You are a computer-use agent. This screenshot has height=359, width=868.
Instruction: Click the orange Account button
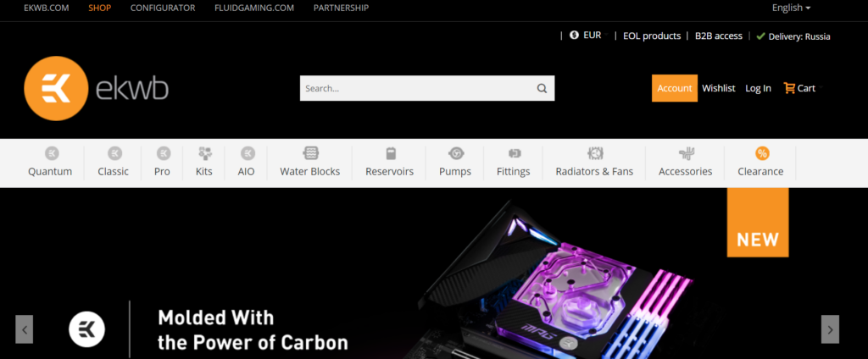pyautogui.click(x=674, y=88)
